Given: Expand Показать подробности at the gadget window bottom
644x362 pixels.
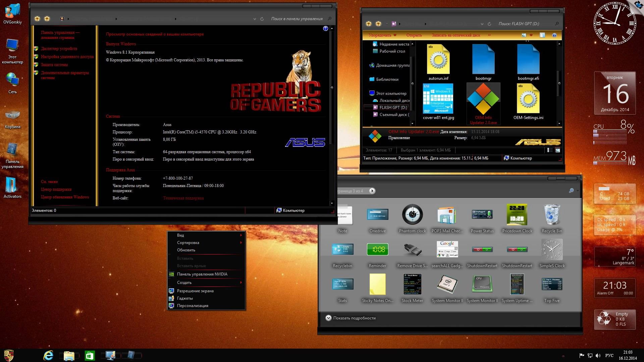Looking at the screenshot, I should [354, 318].
